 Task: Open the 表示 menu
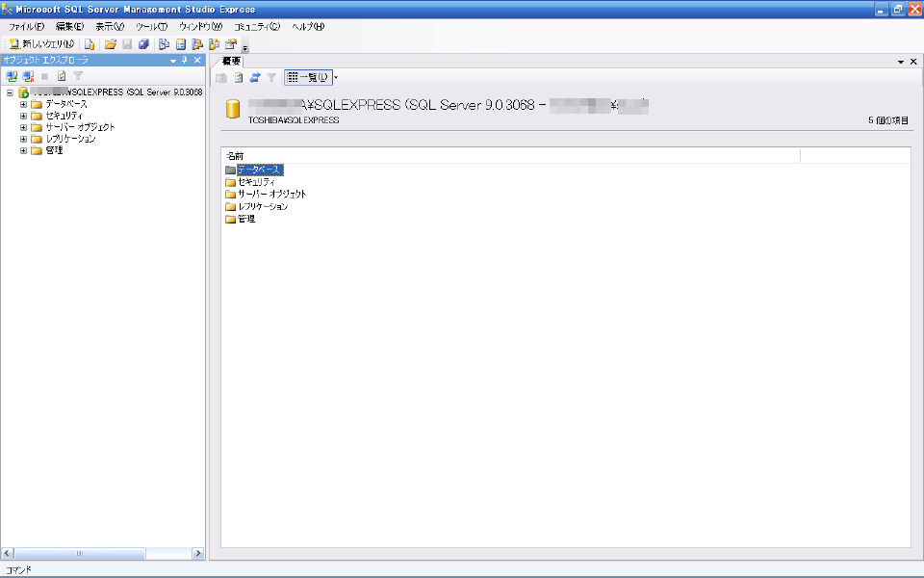[x=110, y=27]
